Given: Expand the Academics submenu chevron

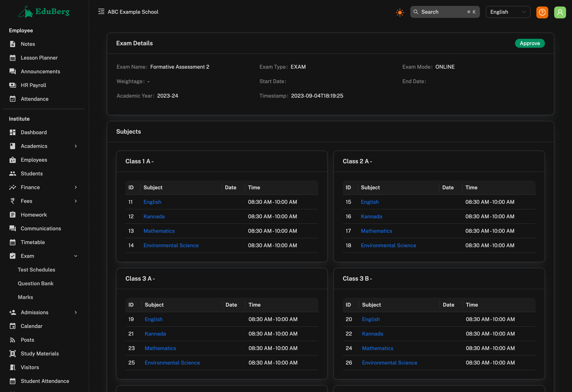Looking at the screenshot, I should pyautogui.click(x=76, y=146).
